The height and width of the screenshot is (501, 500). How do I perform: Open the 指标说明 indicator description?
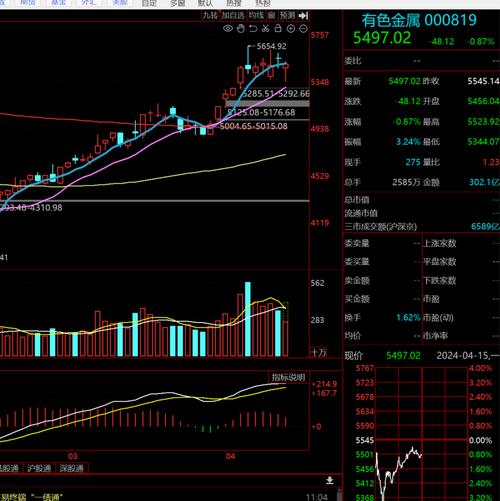click(288, 377)
